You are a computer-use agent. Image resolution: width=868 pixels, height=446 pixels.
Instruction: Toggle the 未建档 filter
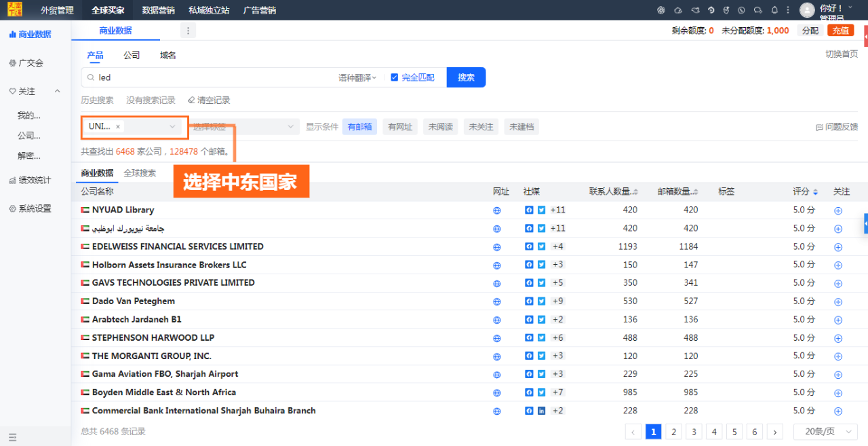(x=521, y=127)
